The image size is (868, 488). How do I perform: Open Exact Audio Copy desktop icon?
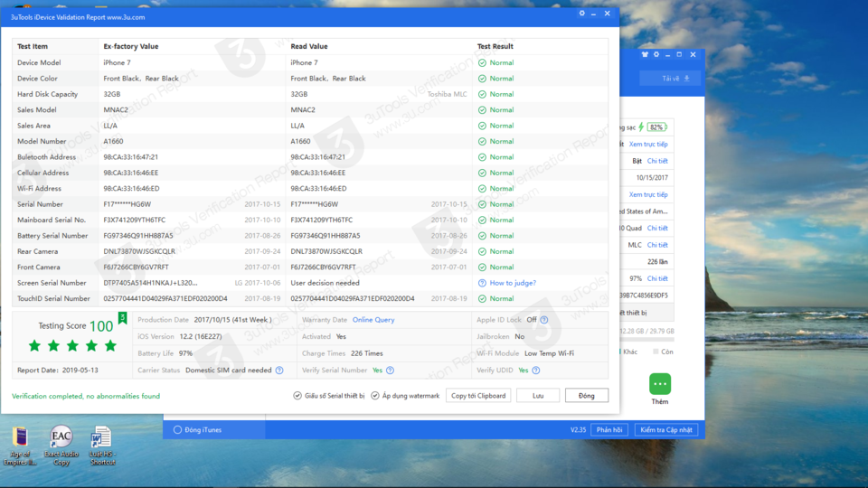61,436
